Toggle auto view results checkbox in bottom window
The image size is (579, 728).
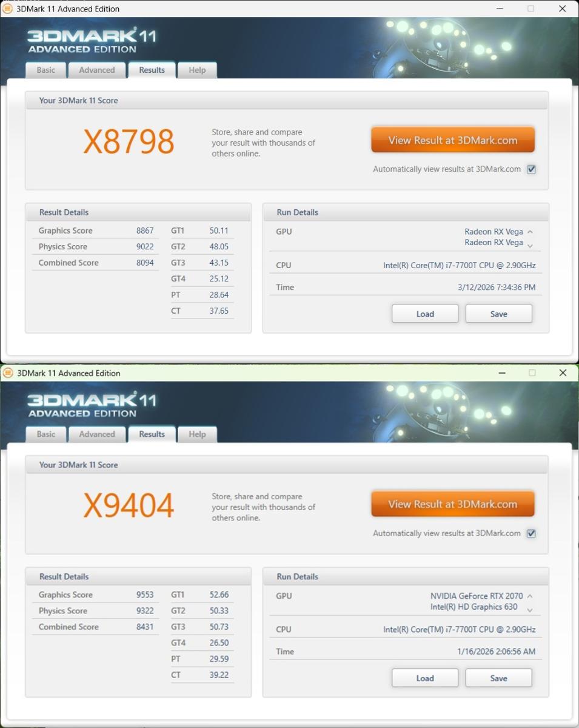tap(532, 533)
